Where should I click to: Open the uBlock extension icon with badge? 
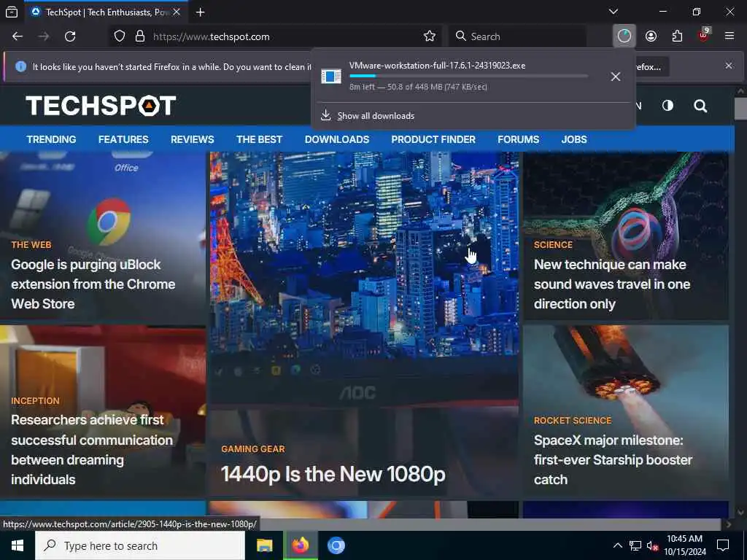704,35
